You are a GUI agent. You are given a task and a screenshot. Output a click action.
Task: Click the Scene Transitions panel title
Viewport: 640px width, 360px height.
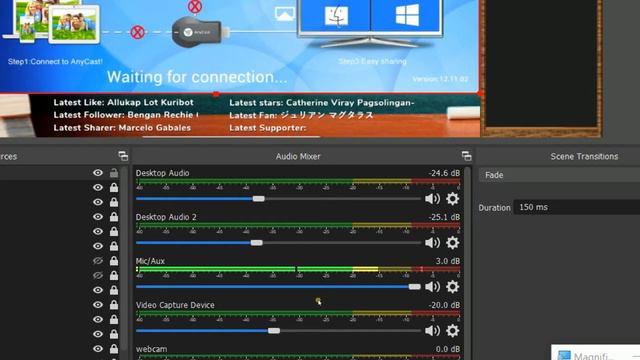pos(584,156)
